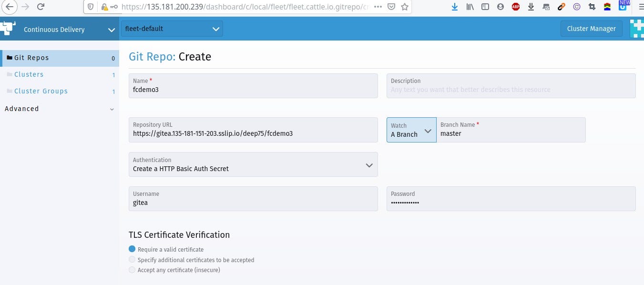This screenshot has width=644, height=285.
Task: Click the rainbow colored extension icon
Action: point(607,7)
